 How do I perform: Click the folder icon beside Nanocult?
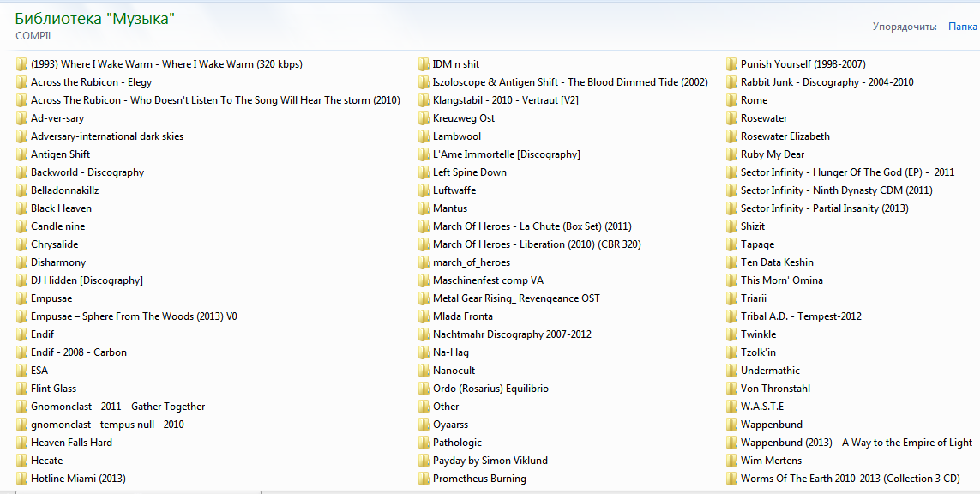(x=424, y=370)
